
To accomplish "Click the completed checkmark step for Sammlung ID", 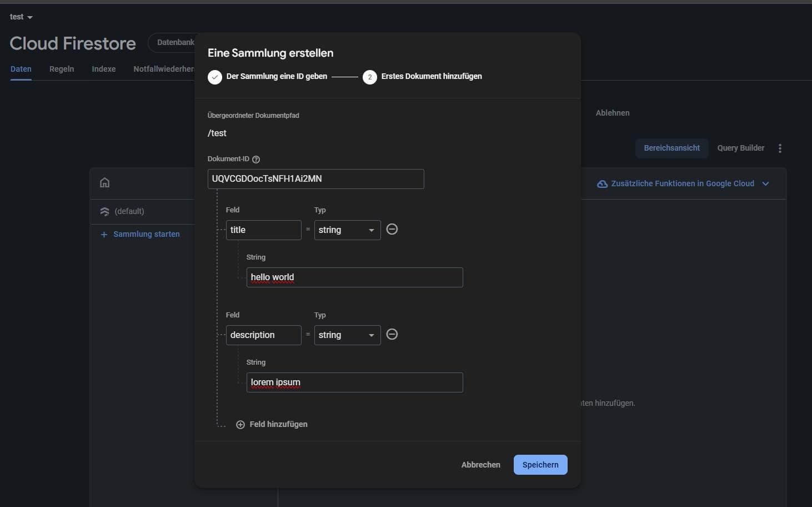I will 215,77.
